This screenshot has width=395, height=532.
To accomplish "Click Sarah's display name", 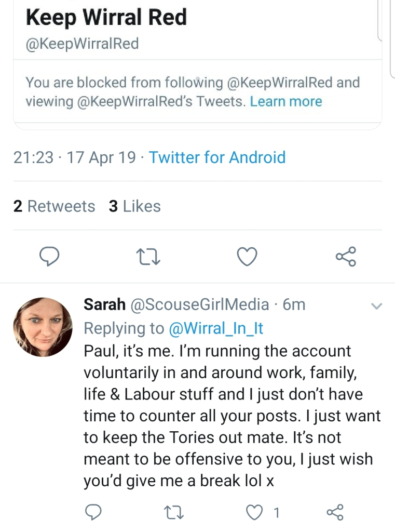I will pos(104,305).
